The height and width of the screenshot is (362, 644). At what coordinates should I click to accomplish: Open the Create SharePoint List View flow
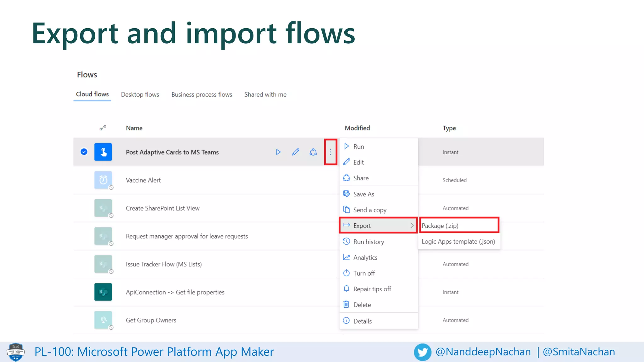click(x=163, y=208)
